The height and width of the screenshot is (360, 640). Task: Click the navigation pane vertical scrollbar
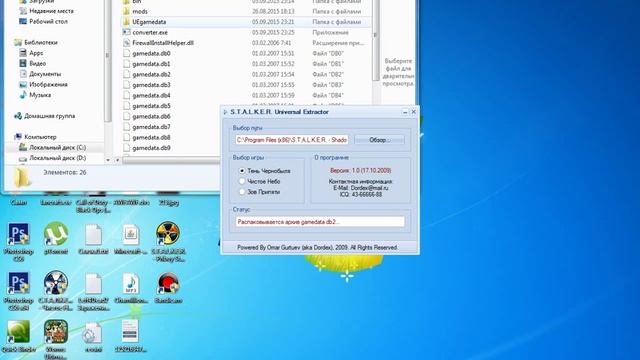108,61
